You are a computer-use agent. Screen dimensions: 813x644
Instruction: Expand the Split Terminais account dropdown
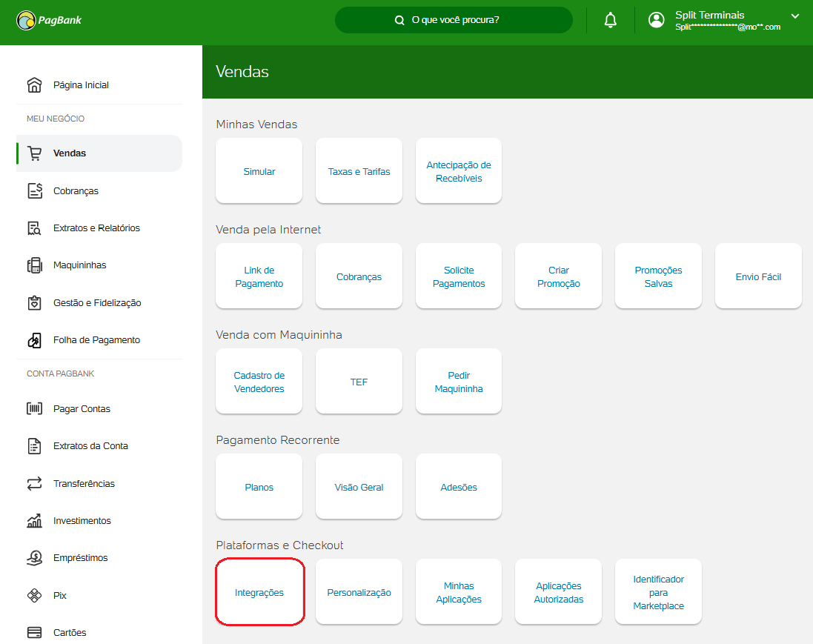[x=794, y=16]
